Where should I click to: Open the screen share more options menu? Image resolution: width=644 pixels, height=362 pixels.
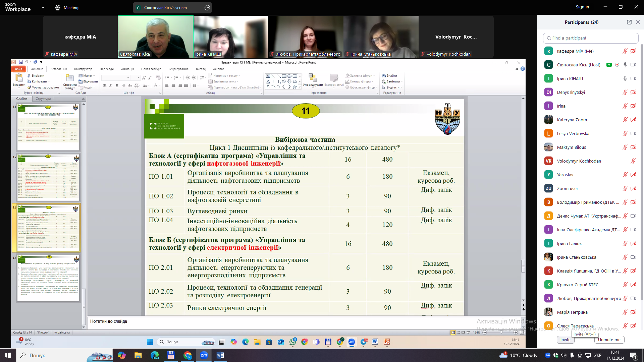(207, 7)
